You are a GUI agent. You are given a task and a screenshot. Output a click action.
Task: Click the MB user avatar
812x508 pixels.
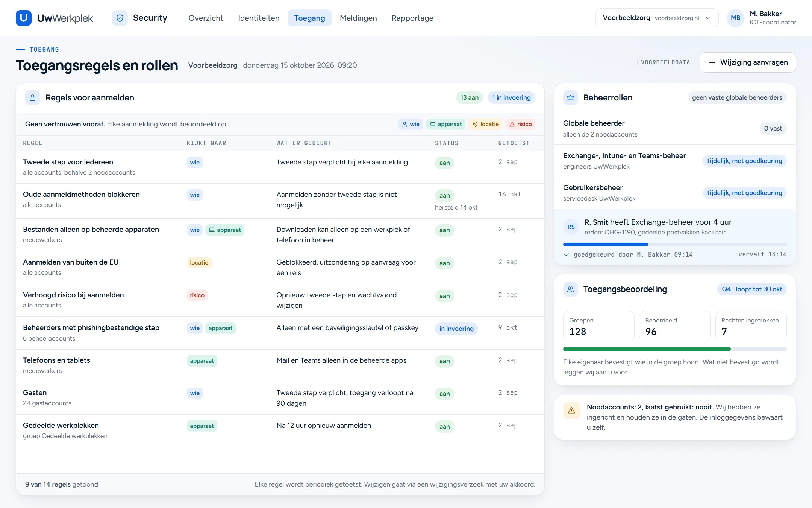[736, 18]
